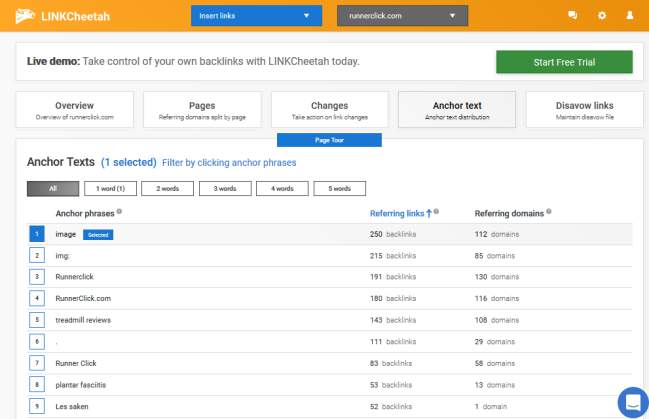Click the LINKCheetah logo

pos(63,16)
